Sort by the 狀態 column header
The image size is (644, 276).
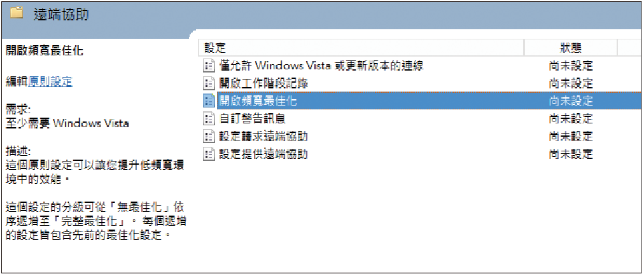(x=571, y=48)
